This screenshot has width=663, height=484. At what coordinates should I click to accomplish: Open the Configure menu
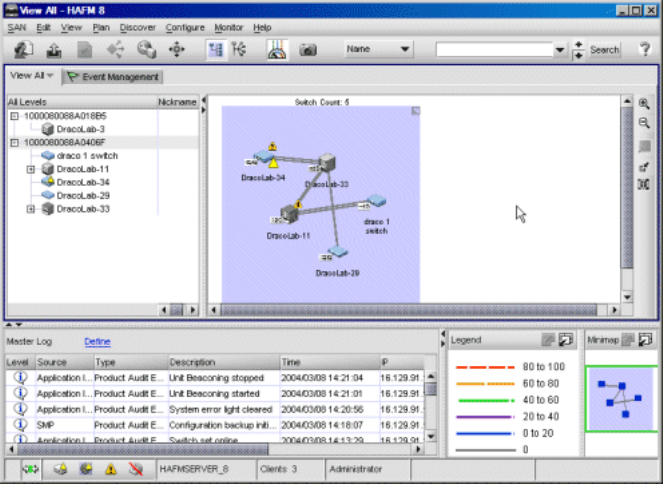(x=185, y=28)
